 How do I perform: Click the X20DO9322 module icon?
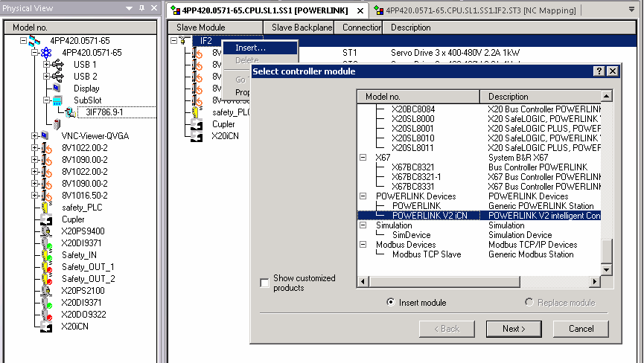(x=46, y=315)
